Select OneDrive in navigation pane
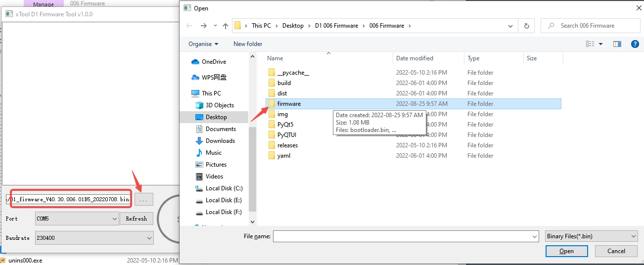 click(214, 62)
